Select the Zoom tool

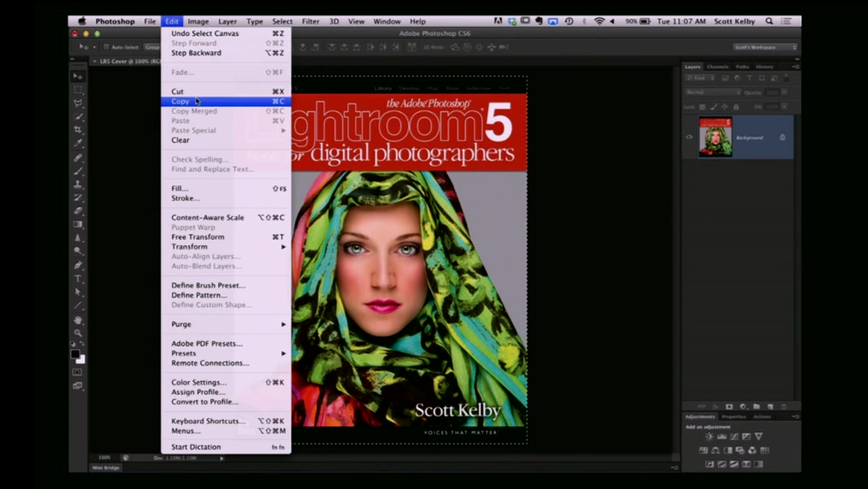[x=77, y=333]
